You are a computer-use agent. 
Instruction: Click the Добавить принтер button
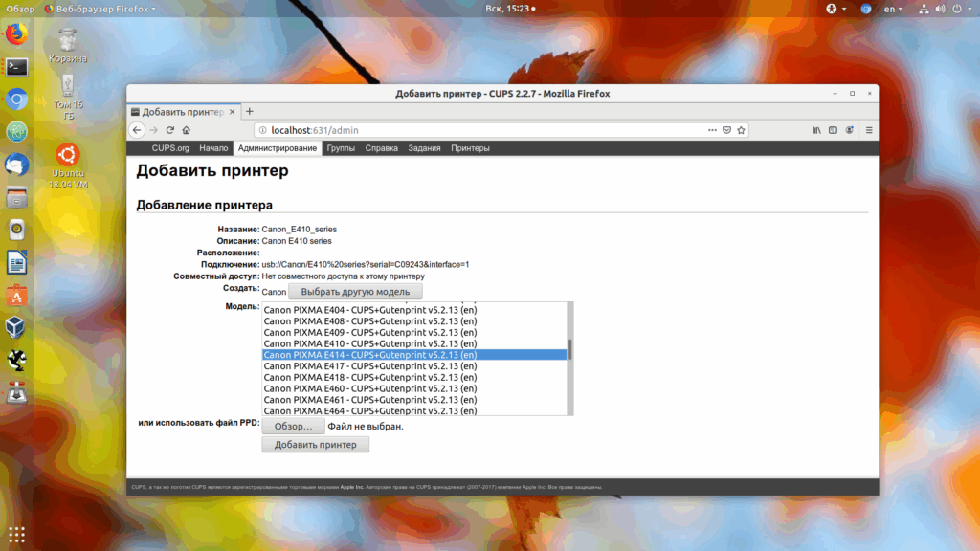pyautogui.click(x=316, y=445)
